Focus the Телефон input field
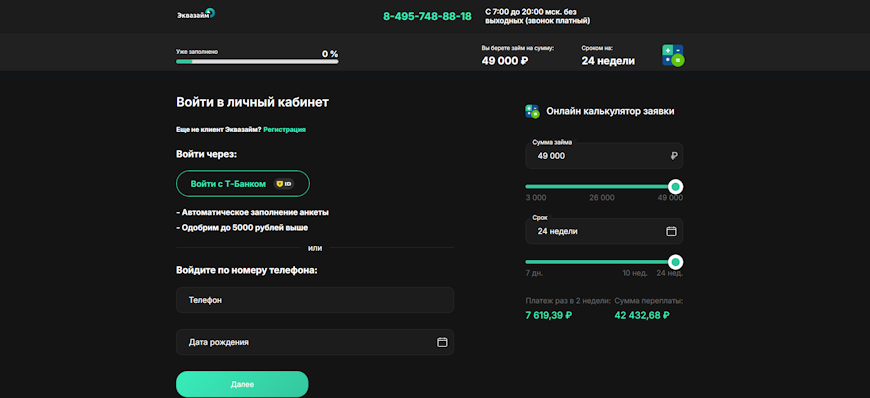This screenshot has height=398, width=870. click(315, 300)
